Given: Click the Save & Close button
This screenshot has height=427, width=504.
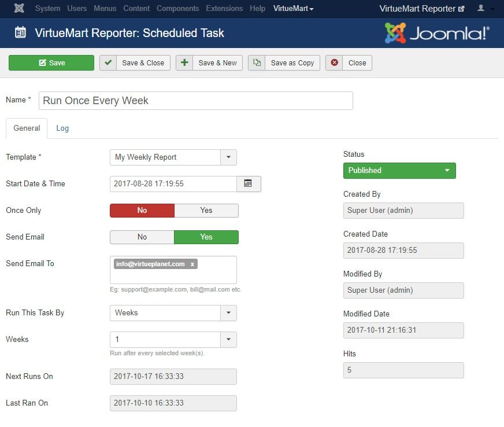Looking at the screenshot, I should coord(135,62).
